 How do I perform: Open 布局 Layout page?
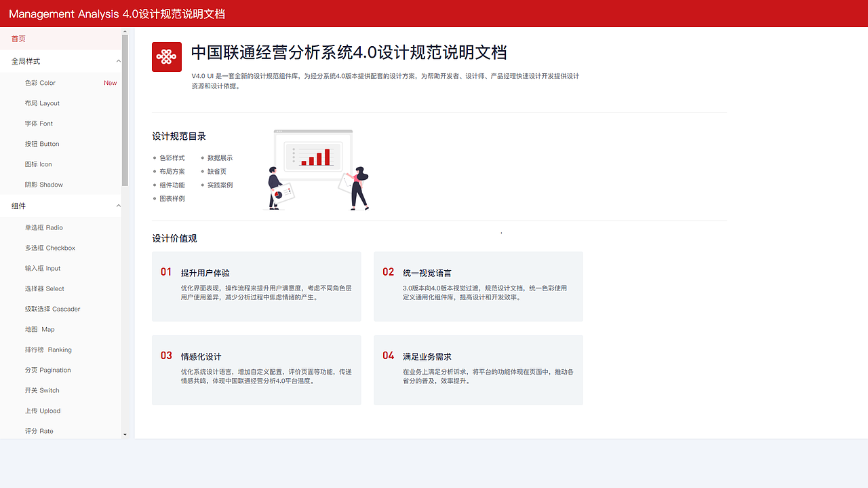[42, 103]
